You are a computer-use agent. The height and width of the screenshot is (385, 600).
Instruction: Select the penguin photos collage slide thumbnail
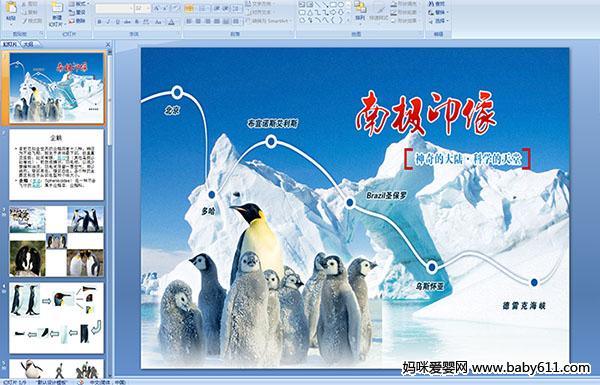click(x=57, y=241)
